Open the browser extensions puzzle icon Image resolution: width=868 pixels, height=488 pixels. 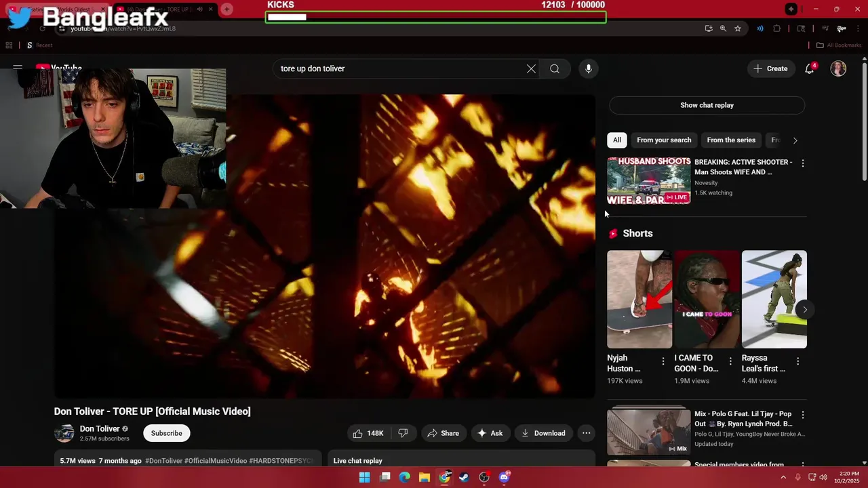(x=777, y=28)
